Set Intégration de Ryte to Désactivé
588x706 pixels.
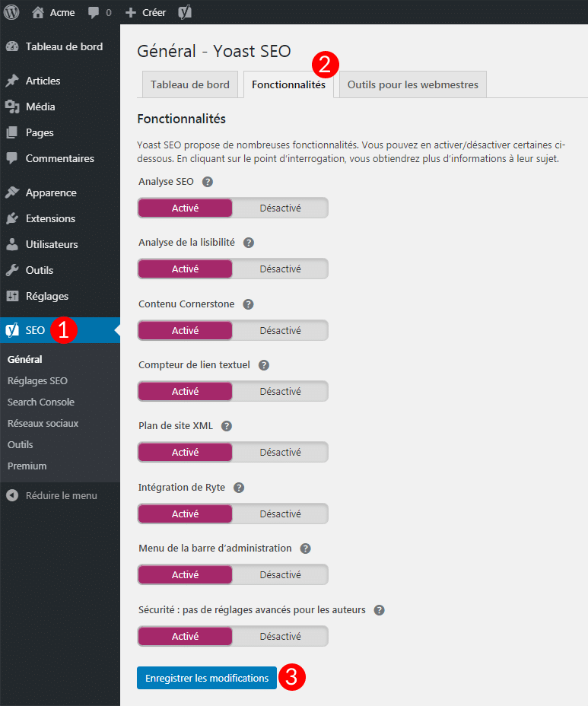[280, 514]
